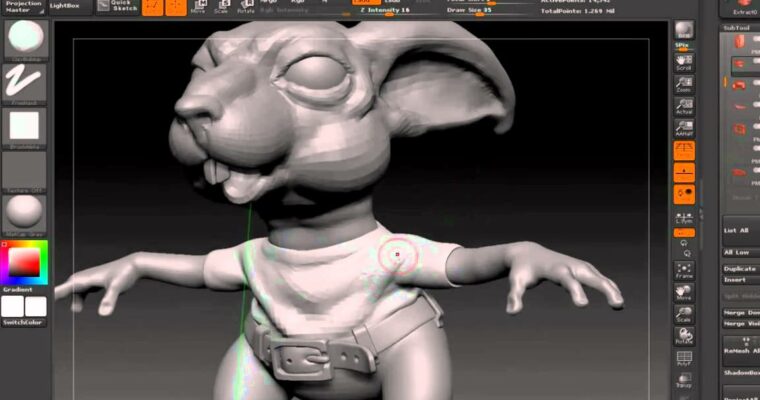The image size is (760, 400).
Task: Select the right main color swatch
Action: (x=35, y=306)
